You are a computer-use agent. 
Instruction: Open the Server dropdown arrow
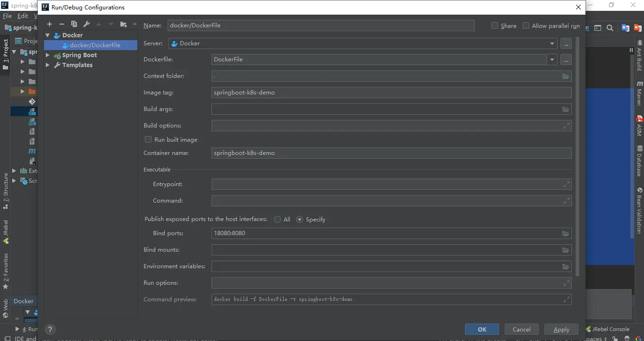click(x=552, y=43)
